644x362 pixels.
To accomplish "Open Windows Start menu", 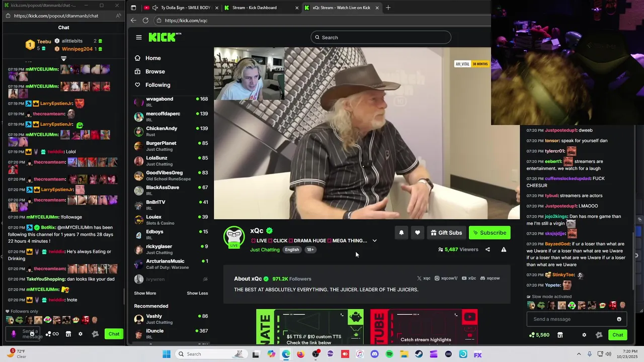I will coord(167,354).
